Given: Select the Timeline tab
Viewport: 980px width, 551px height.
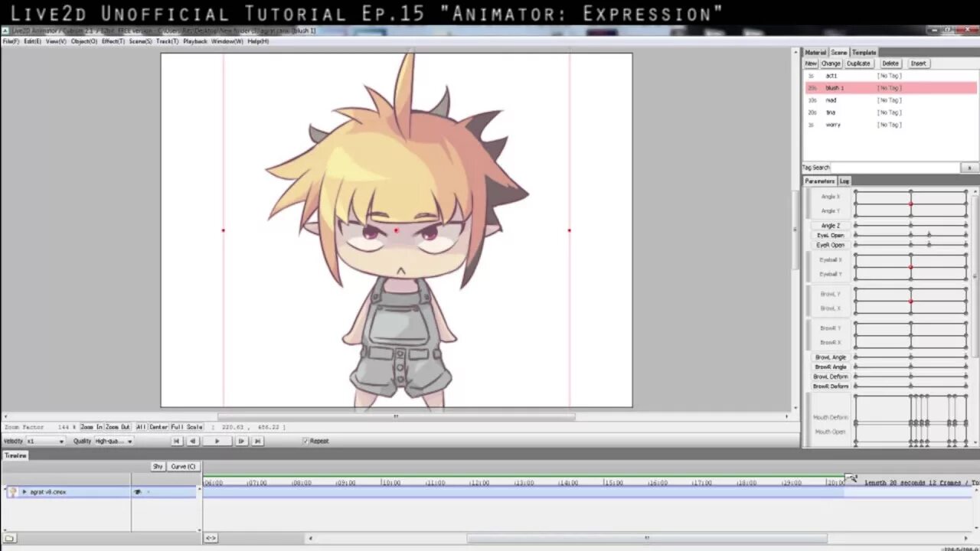Looking at the screenshot, I should click(x=15, y=455).
